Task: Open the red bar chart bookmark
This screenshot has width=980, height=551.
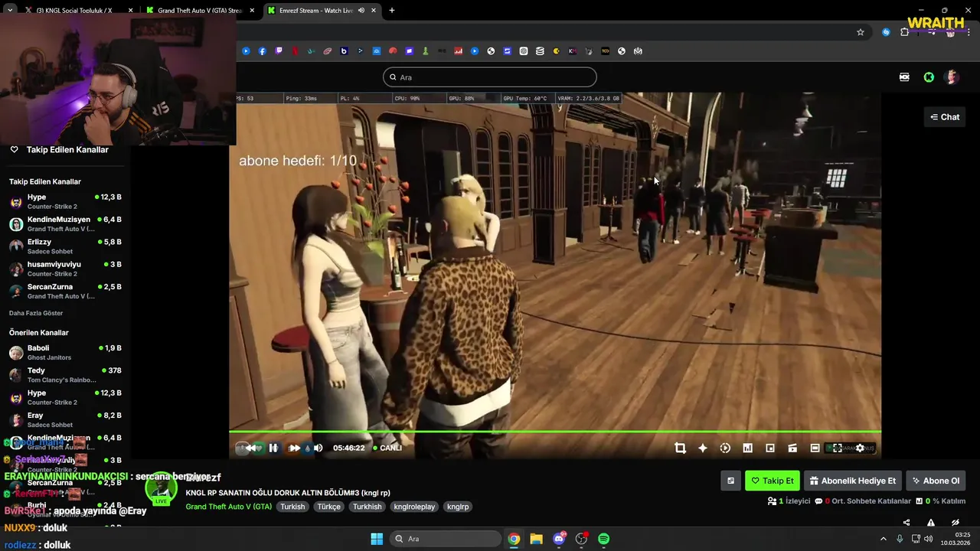Action: point(459,51)
